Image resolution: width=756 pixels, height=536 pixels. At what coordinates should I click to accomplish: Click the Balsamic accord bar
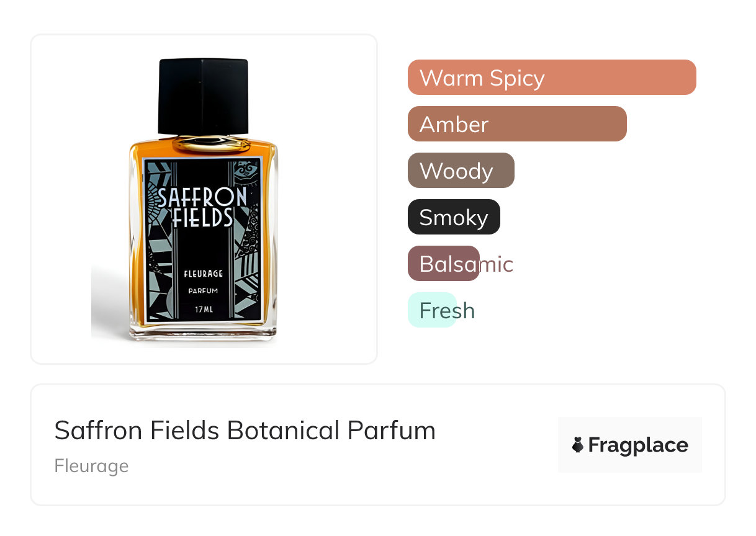[443, 264]
